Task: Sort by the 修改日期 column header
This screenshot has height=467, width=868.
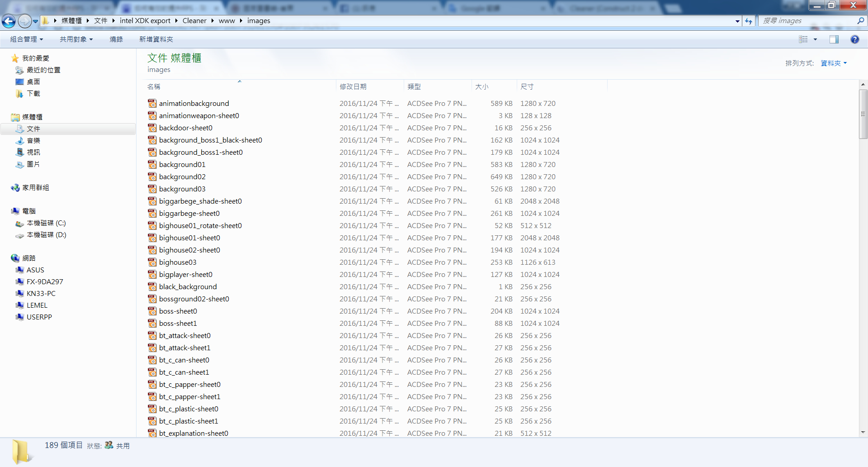Action: [x=370, y=86]
